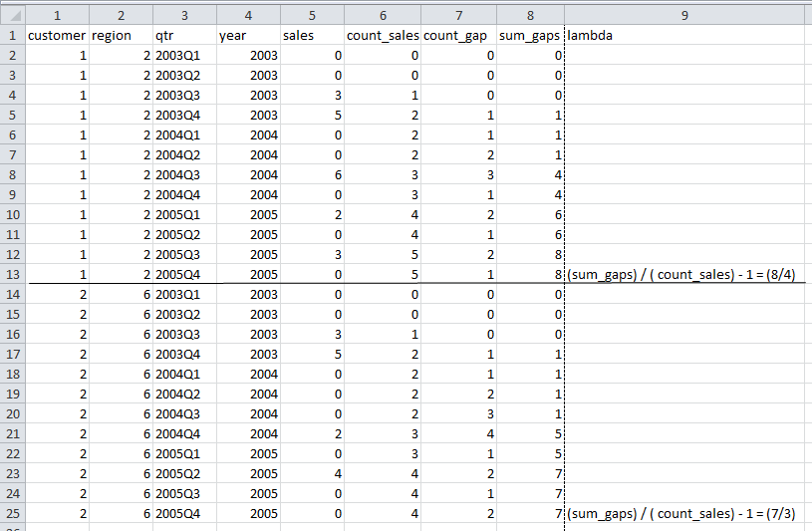The height and width of the screenshot is (531, 812).
Task: Click count_sales value 5 in row 13
Action: (x=383, y=275)
